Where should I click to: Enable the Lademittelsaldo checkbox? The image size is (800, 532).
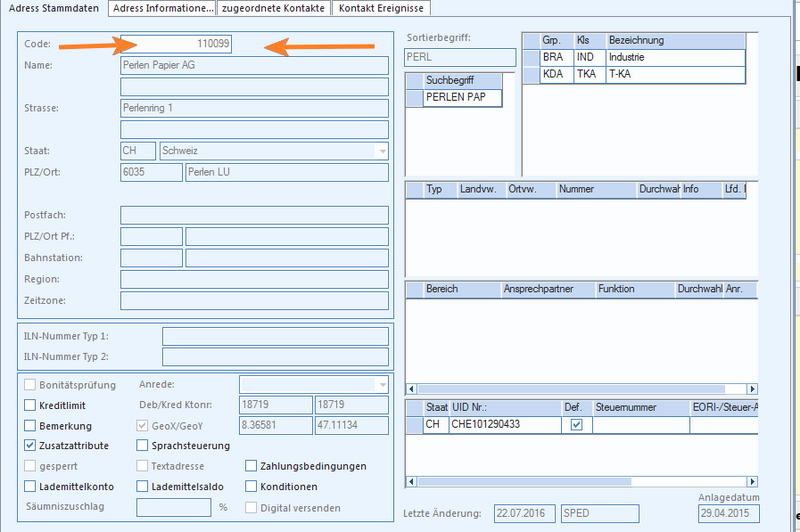(x=142, y=486)
